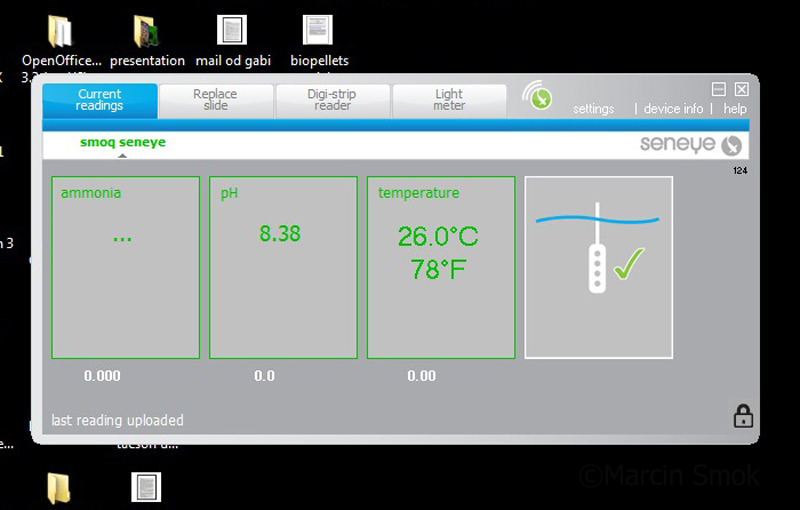Image resolution: width=800 pixels, height=510 pixels.
Task: Switch to the Current readings tab
Action: (99, 100)
